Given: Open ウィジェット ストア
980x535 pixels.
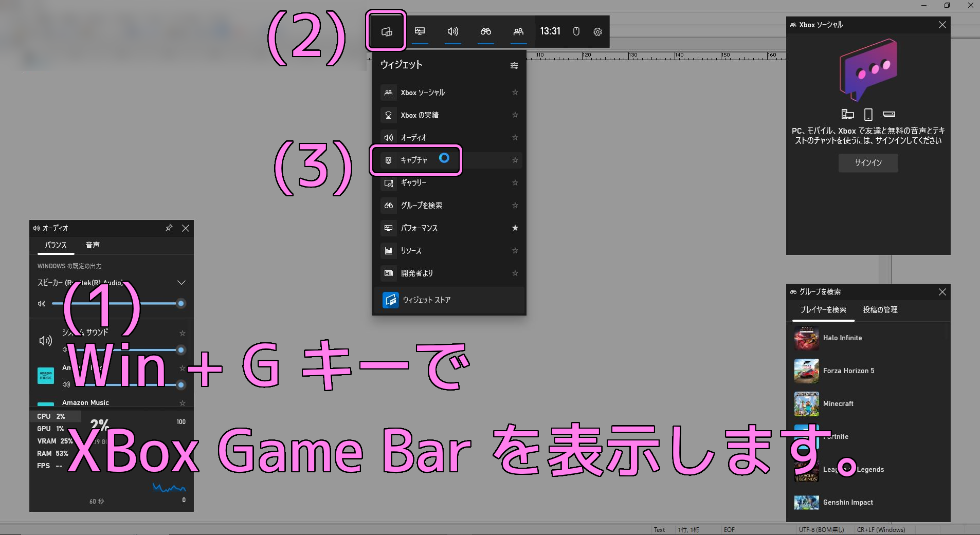Looking at the screenshot, I should tap(449, 300).
